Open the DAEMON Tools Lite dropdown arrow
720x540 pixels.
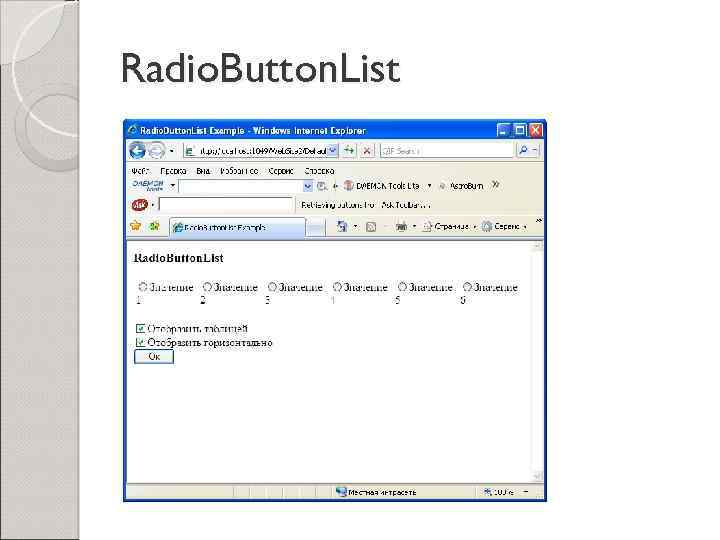click(x=429, y=186)
